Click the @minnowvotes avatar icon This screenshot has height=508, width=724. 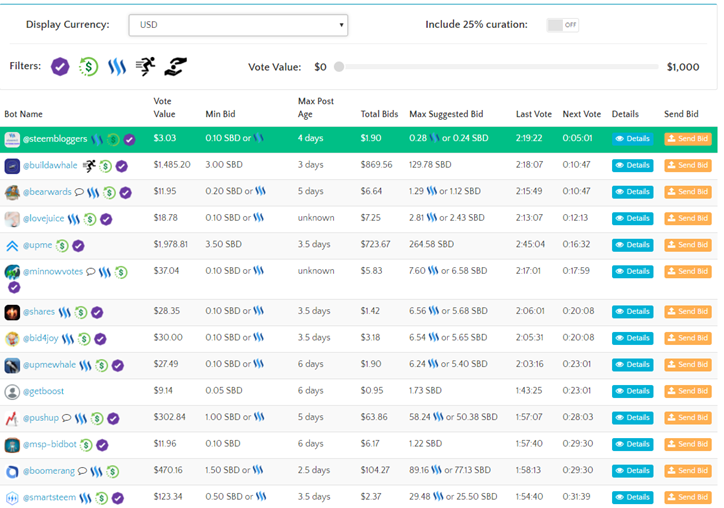pyautogui.click(x=12, y=272)
